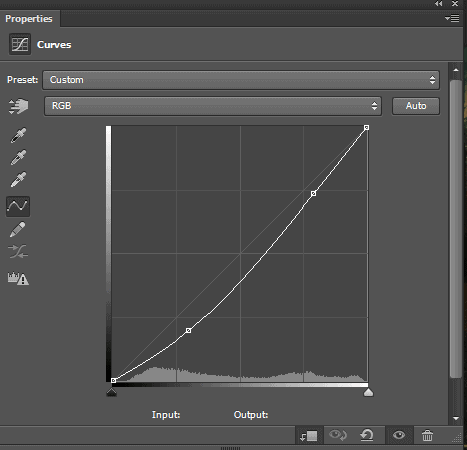467x450 pixels.
Task: Click the panel scrollbar down arrow
Action: point(456,418)
